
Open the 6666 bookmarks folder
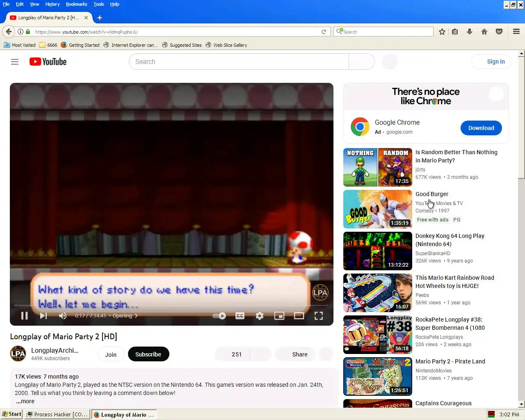click(48, 45)
